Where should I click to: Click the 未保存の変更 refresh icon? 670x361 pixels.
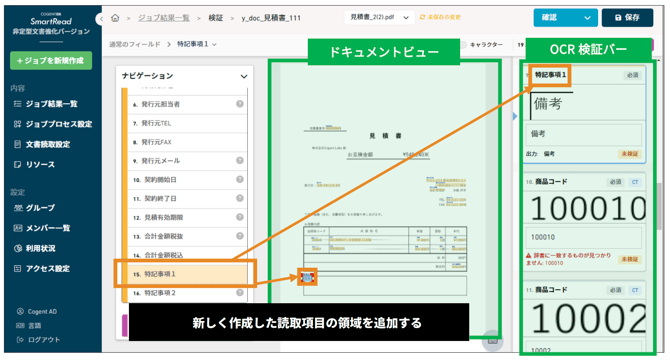[x=423, y=17]
